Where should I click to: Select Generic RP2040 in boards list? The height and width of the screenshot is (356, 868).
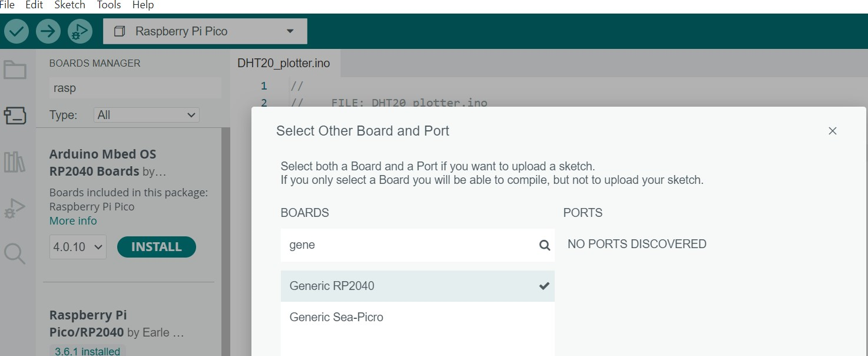[x=418, y=286]
